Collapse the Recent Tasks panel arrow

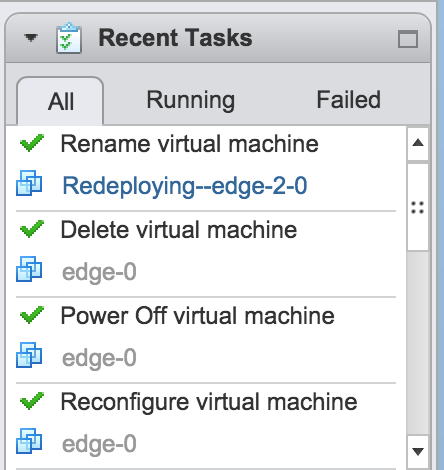31,38
